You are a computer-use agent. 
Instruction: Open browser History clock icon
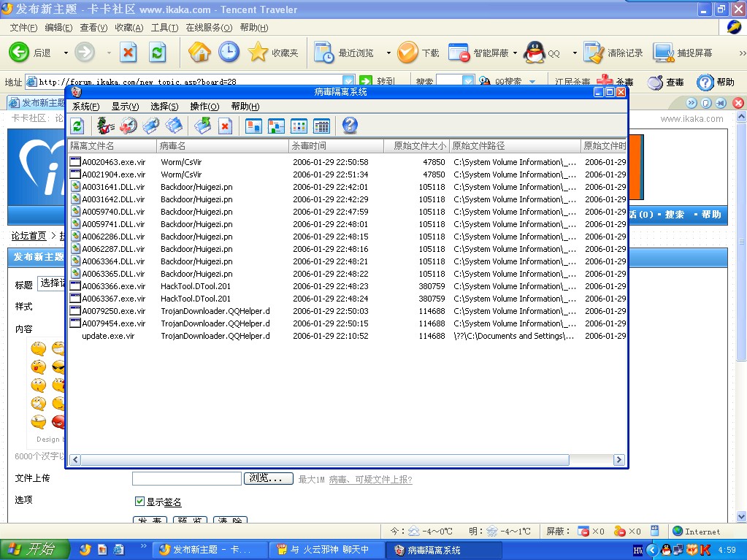click(229, 53)
